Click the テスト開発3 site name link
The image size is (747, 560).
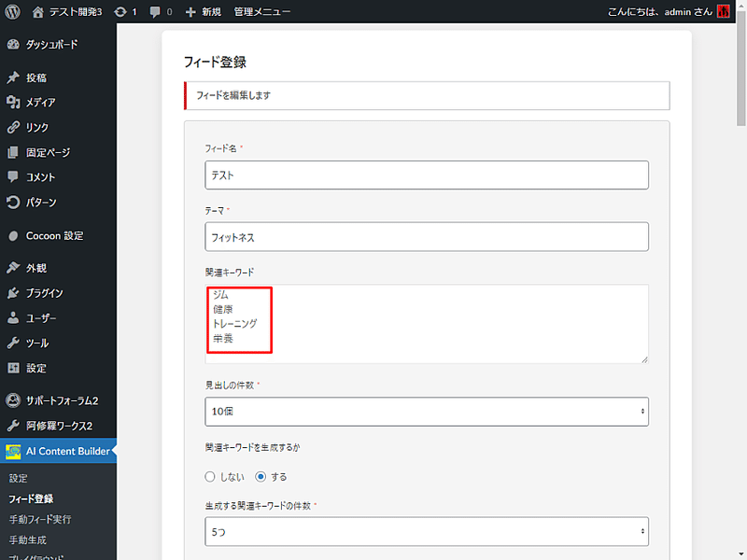point(76,12)
